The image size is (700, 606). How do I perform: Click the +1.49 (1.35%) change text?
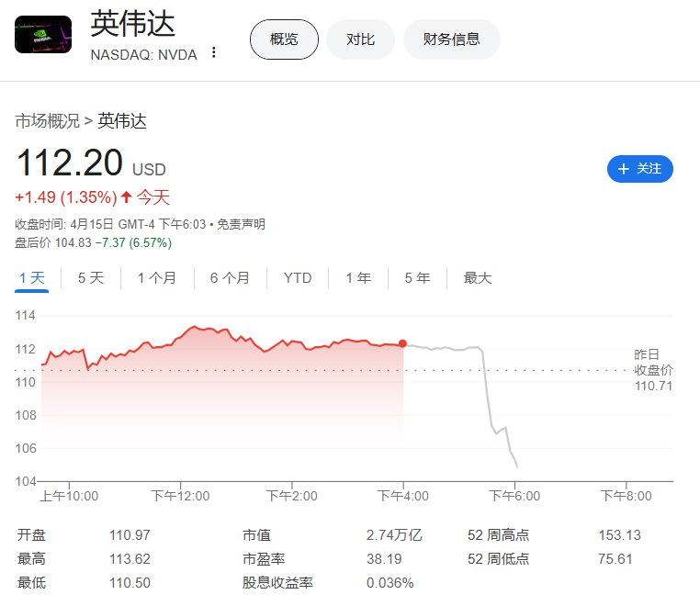pos(66,197)
